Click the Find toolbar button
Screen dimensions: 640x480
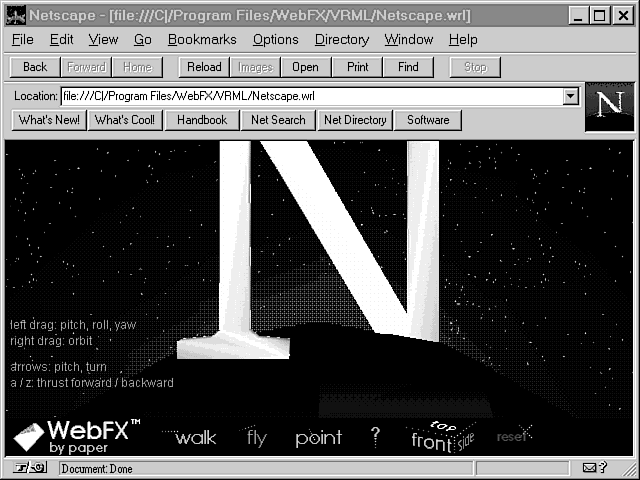click(x=408, y=67)
